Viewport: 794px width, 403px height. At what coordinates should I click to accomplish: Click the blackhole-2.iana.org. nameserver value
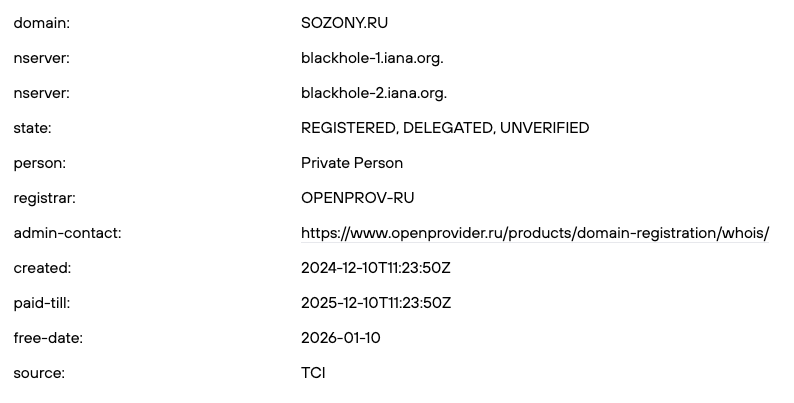373,93
